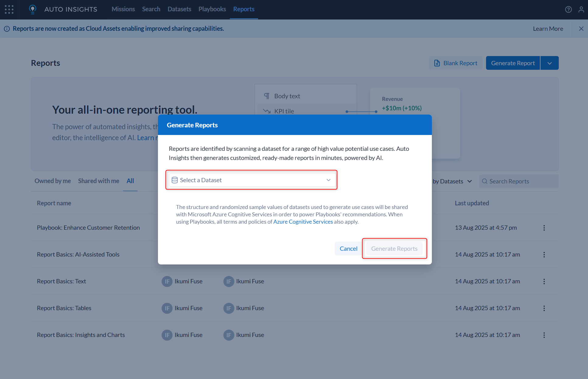Viewport: 588px width, 379px height.
Task: Click 13 Aug 2025 at 4:57 pm date
Action: (486, 228)
